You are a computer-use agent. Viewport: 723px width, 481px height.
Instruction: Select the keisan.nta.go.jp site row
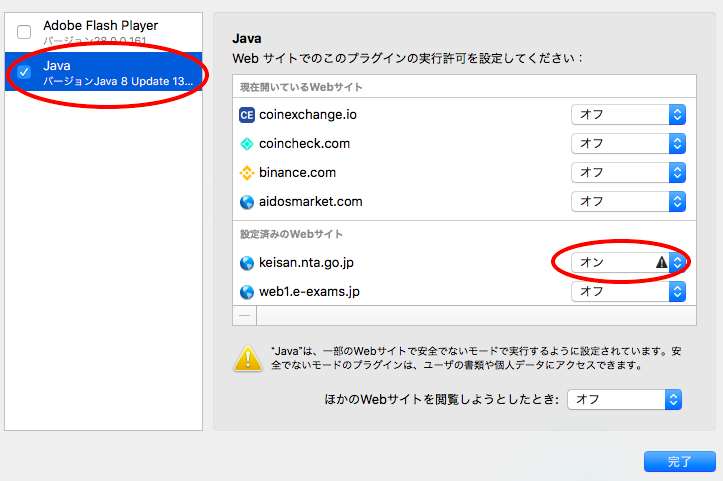[464, 262]
